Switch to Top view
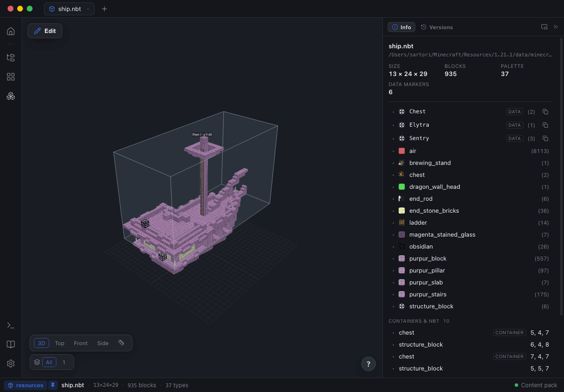 coord(60,343)
